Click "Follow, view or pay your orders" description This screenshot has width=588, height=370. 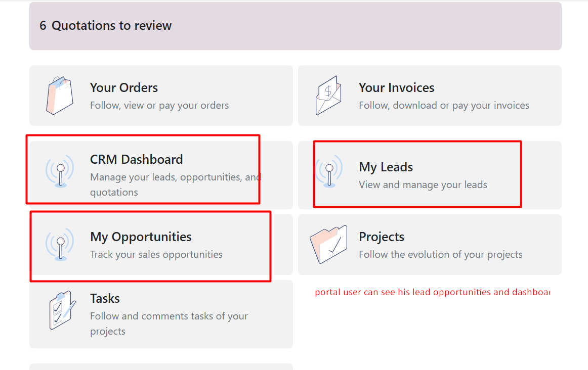(x=159, y=106)
